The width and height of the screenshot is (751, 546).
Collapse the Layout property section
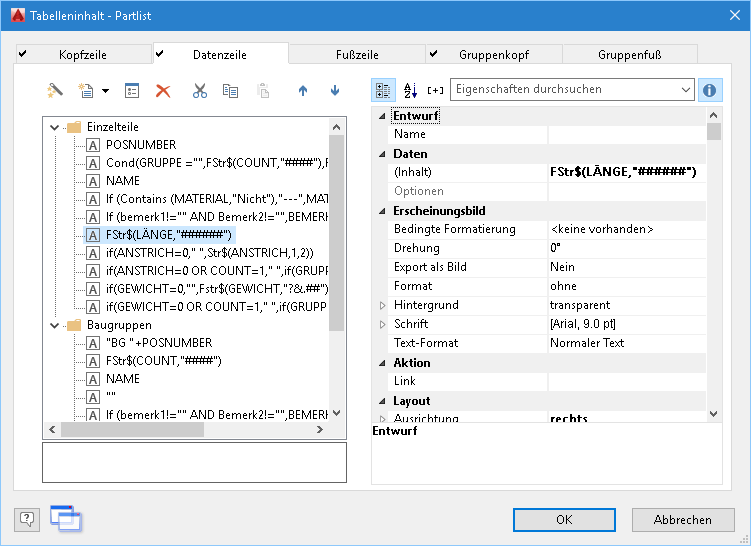pyautogui.click(x=382, y=401)
